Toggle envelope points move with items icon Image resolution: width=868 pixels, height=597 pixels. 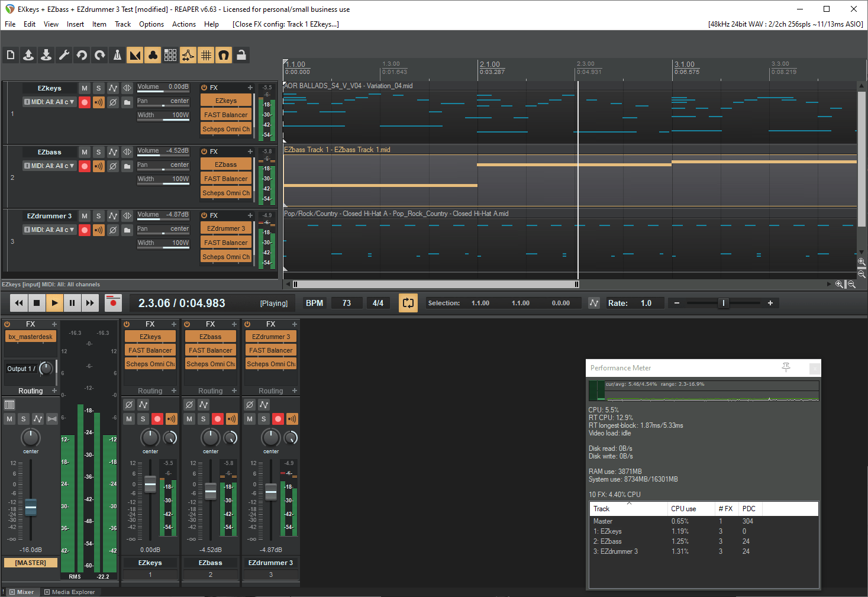point(188,55)
